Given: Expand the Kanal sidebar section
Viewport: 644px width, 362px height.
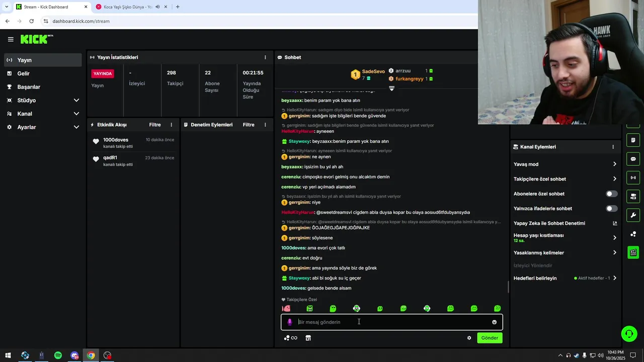Looking at the screenshot, I should (43, 114).
